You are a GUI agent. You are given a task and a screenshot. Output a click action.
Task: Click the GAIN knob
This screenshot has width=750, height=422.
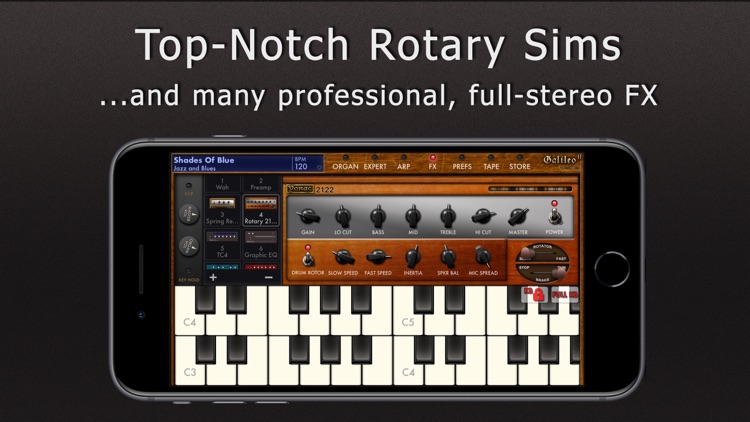pos(308,217)
